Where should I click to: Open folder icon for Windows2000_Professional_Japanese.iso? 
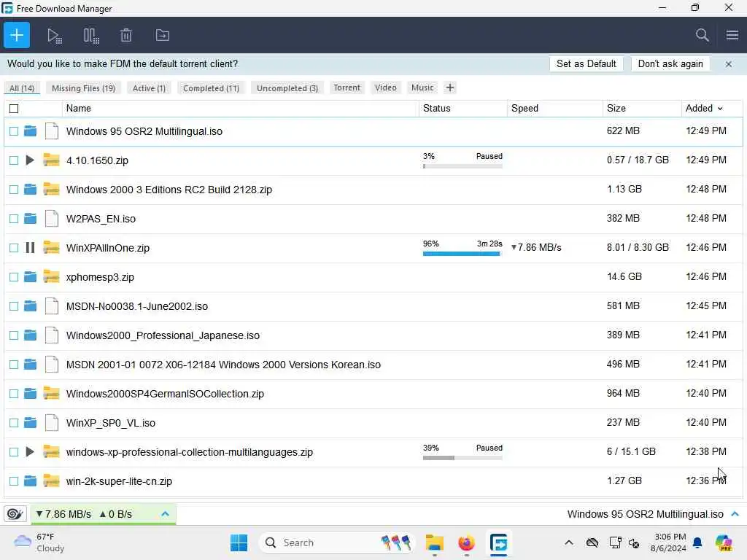coord(30,335)
